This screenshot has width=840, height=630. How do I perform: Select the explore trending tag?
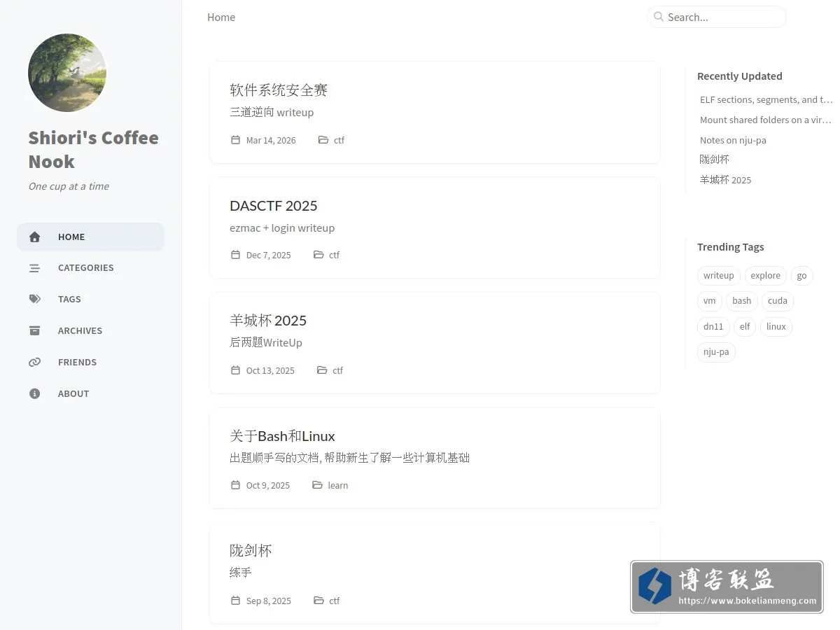(x=766, y=276)
